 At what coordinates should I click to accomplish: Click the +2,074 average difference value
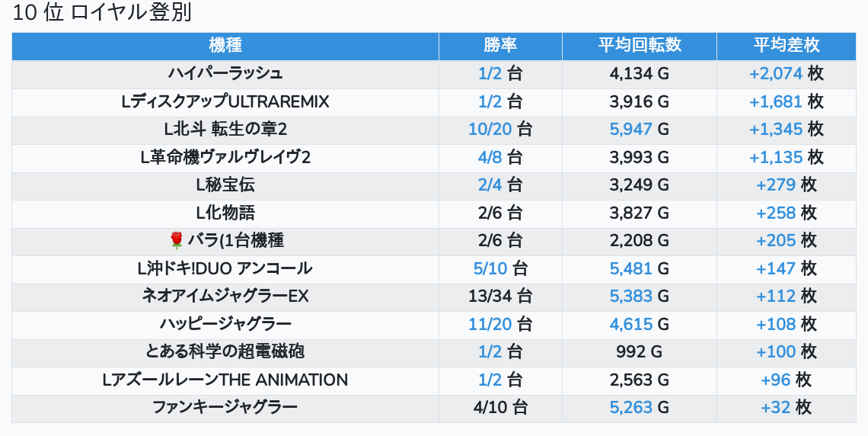coord(776,74)
